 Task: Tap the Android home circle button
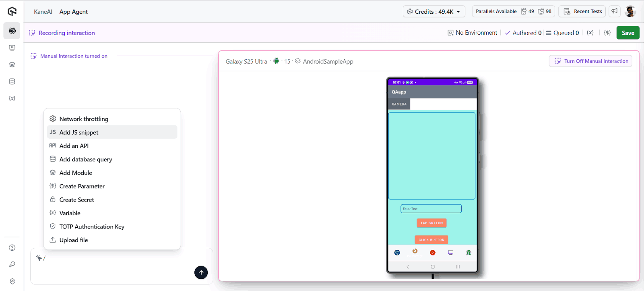tap(433, 267)
